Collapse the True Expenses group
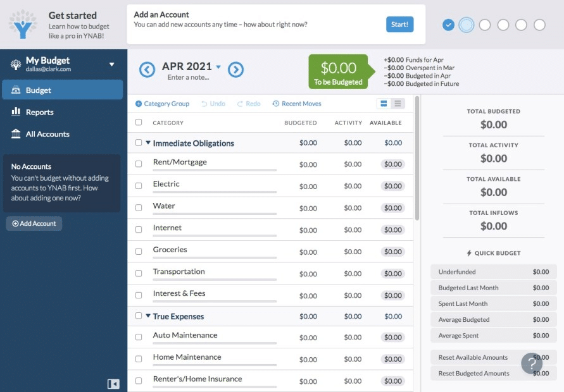 click(148, 316)
